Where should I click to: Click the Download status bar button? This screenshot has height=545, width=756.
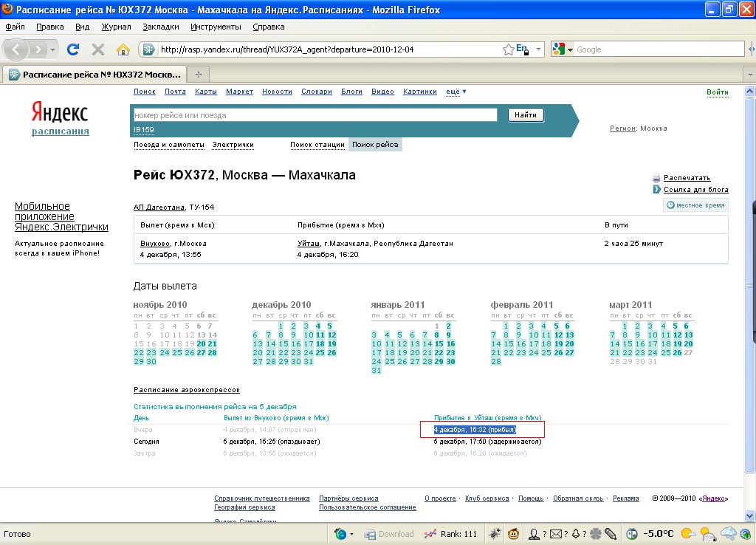tap(388, 534)
